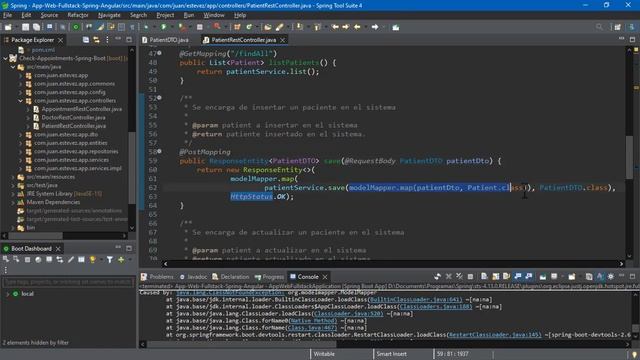Click the Back navigation arrow in toolbar
The image size is (640, 360).
coord(357,27)
